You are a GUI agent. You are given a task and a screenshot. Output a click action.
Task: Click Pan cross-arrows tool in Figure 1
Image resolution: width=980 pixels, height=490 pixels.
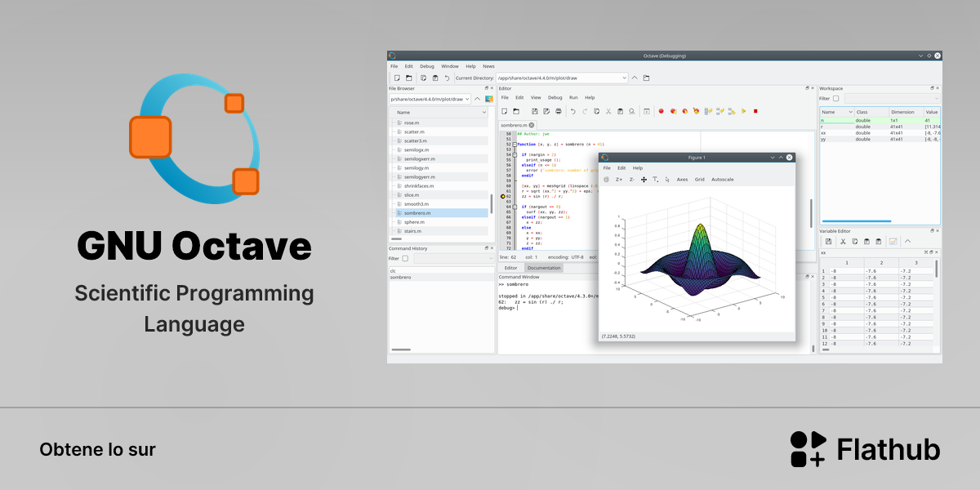(644, 179)
